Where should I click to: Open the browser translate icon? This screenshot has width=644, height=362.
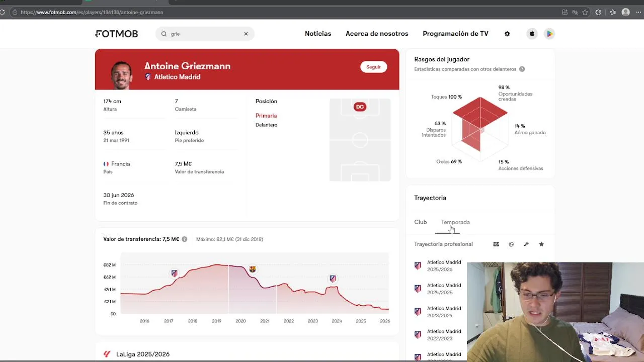pos(575,12)
